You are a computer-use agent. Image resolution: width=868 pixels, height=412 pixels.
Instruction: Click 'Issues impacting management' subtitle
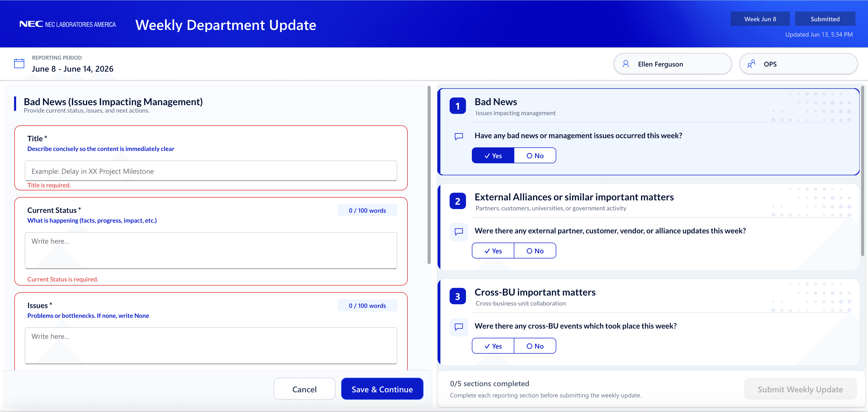tap(516, 113)
